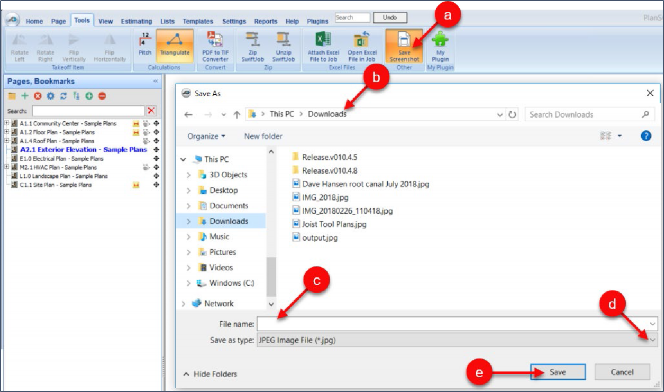The image size is (664, 392).
Task: Attach Excel File to Job
Action: tap(324, 46)
